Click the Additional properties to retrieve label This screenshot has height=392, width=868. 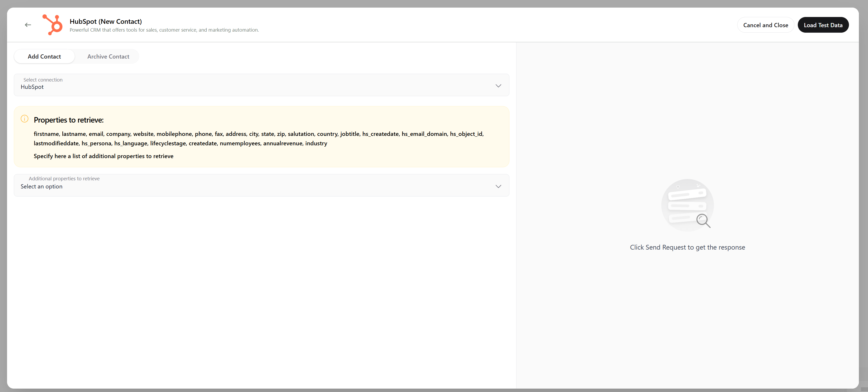coord(64,179)
